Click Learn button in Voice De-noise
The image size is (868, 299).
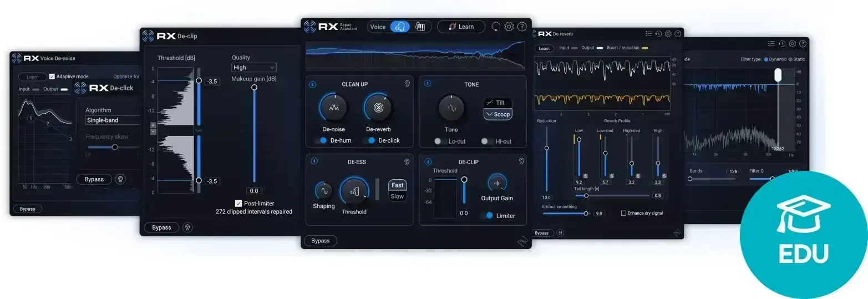[x=33, y=77]
